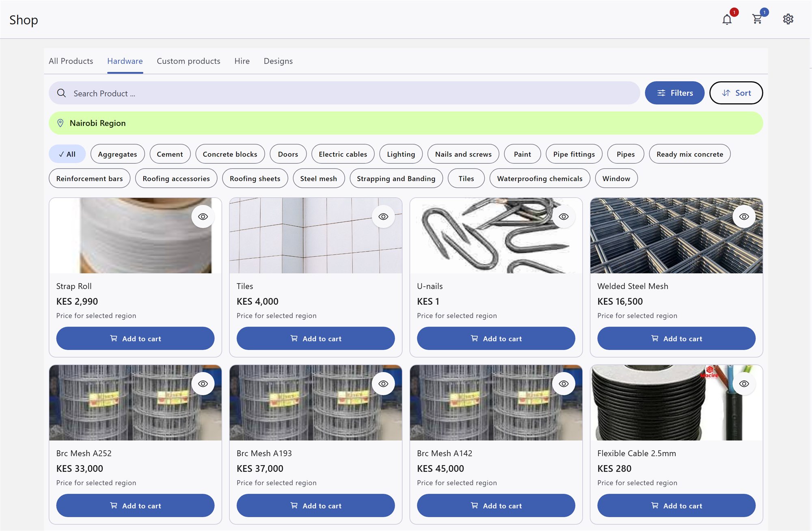
Task: Filter by Nails and screws
Action: tap(463, 154)
